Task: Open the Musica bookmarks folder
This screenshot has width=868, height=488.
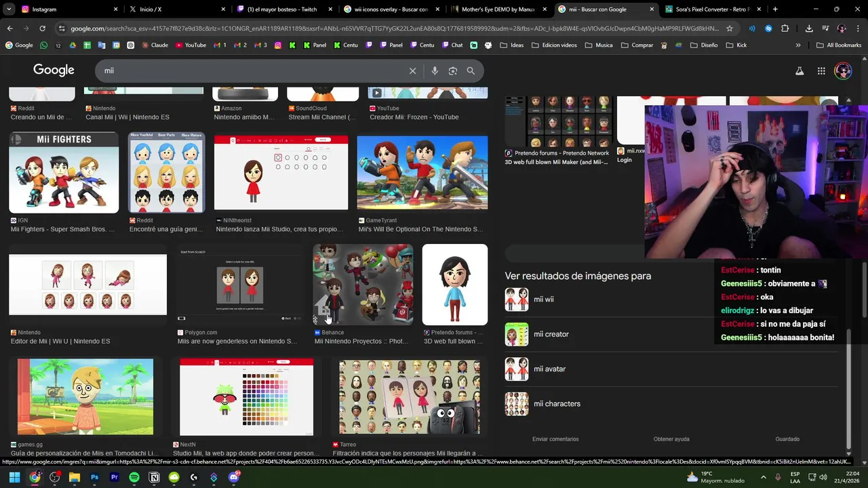Action: pos(598,45)
